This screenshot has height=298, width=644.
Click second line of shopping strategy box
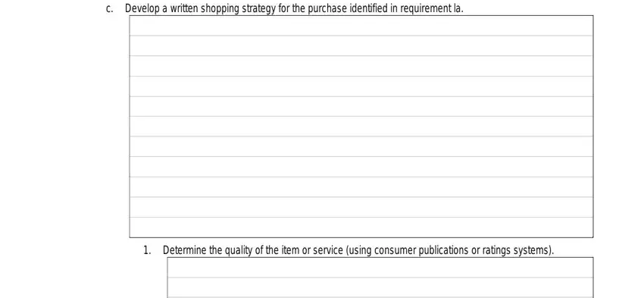(x=361, y=45)
